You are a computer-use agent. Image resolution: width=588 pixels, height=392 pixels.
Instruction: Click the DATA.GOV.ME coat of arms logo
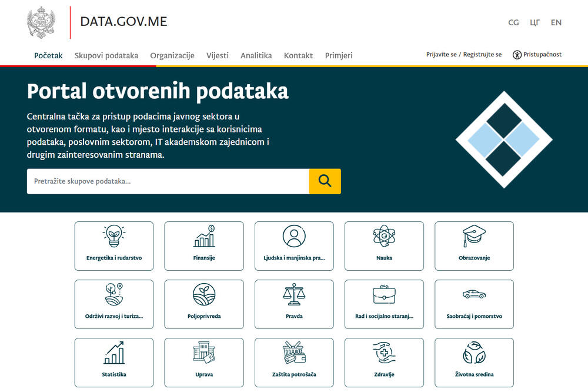pyautogui.click(x=41, y=21)
